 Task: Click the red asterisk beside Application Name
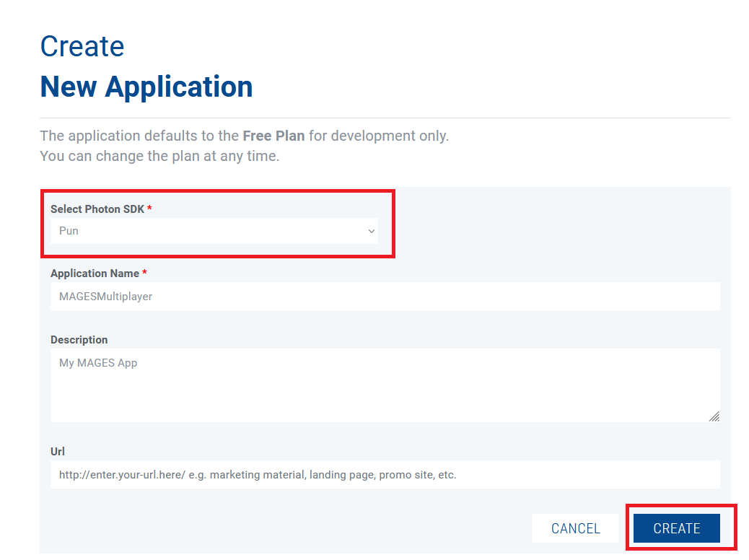coord(145,274)
